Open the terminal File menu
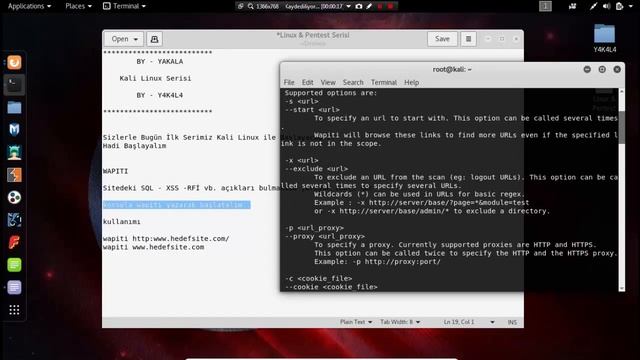This screenshot has width=640, height=360. [x=289, y=82]
